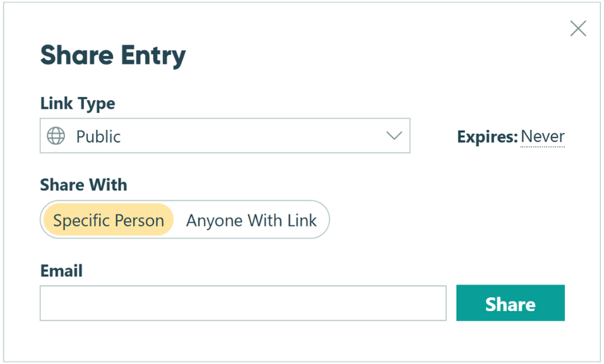Select the Specific Person sharing option

coord(107,220)
